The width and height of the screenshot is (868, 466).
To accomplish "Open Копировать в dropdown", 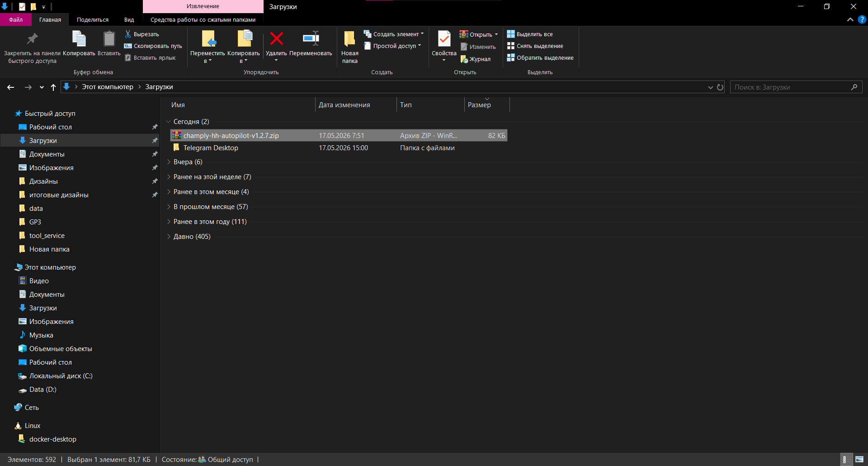I will (x=244, y=47).
